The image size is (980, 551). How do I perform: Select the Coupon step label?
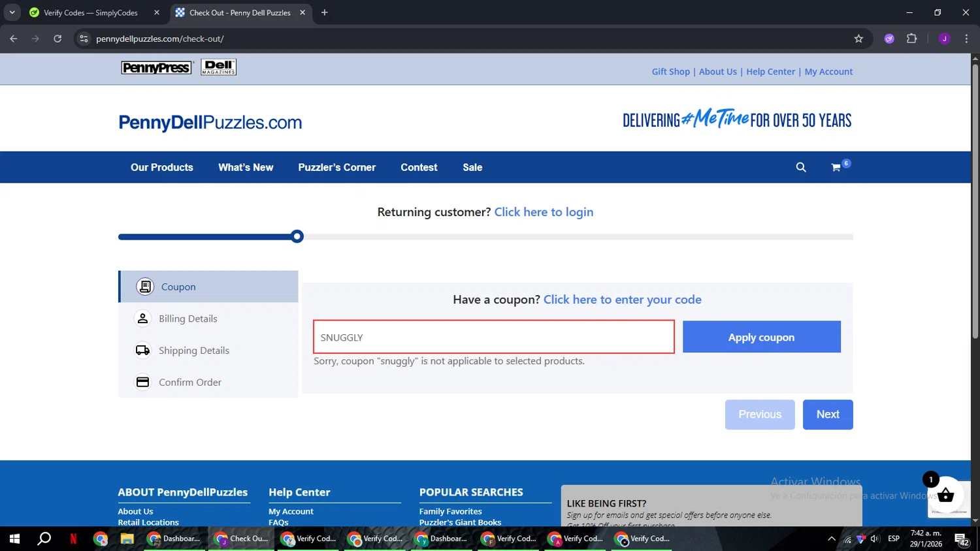(178, 287)
